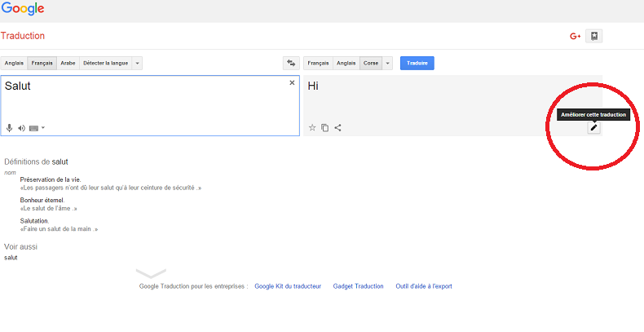Viewport: 644px width, 332px height.
Task: Expand the input tools dropdown arrow
Action: click(x=43, y=128)
